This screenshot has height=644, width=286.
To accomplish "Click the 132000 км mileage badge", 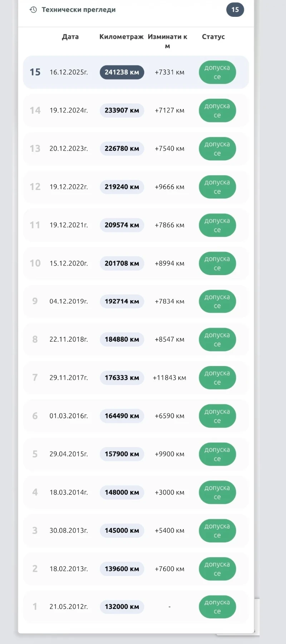I will (122, 607).
